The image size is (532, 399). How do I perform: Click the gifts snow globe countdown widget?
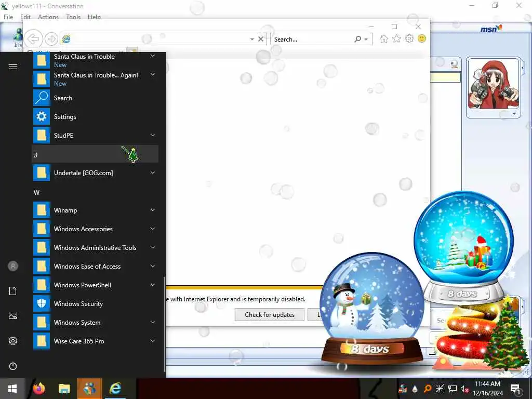pyautogui.click(x=464, y=248)
